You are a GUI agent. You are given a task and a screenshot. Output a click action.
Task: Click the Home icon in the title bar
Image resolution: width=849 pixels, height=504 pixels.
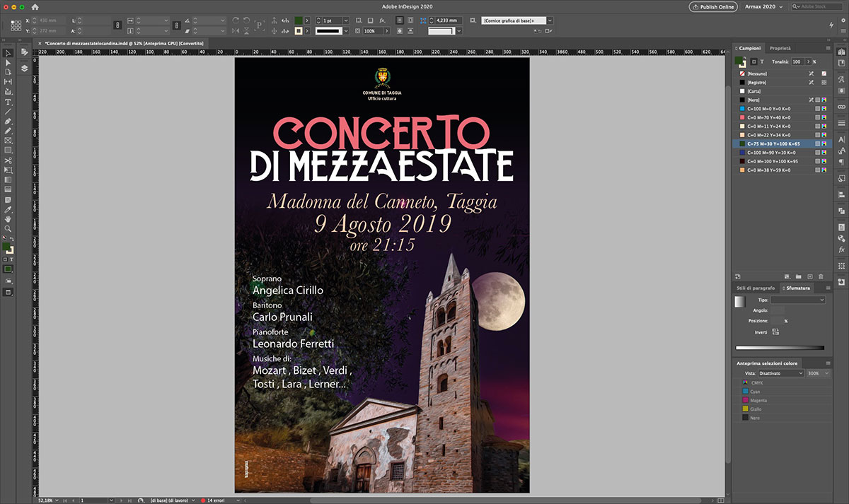35,6
